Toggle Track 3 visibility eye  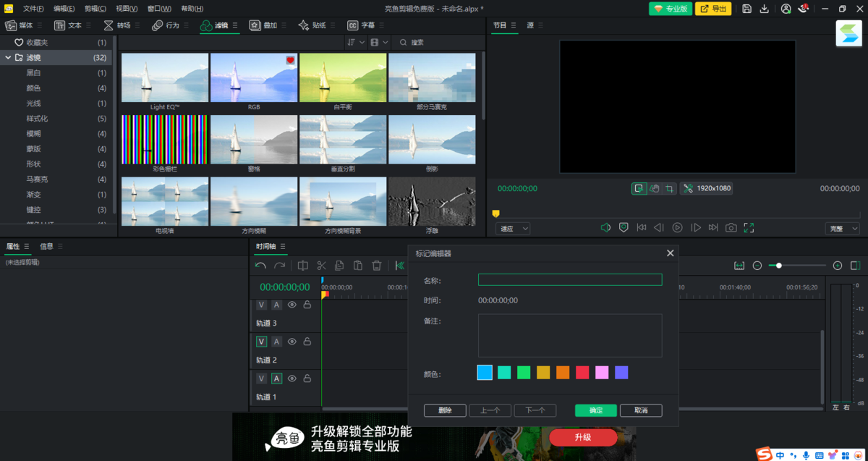click(x=292, y=305)
